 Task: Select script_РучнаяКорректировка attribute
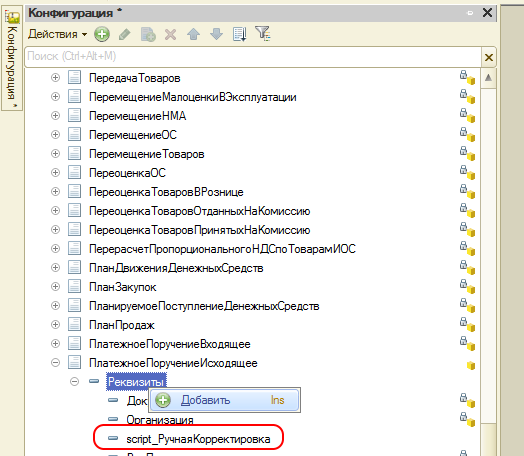coord(198,439)
